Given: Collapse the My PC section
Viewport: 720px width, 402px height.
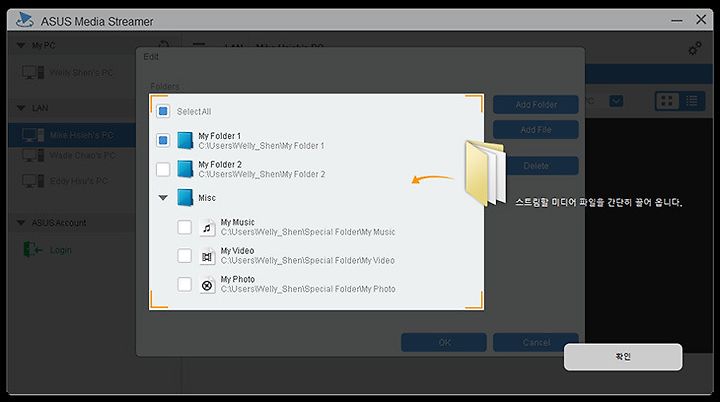Looking at the screenshot, I should point(21,45).
